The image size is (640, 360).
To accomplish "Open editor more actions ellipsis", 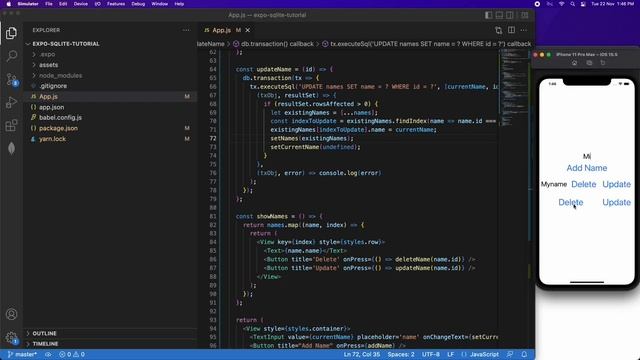I will 524,30.
